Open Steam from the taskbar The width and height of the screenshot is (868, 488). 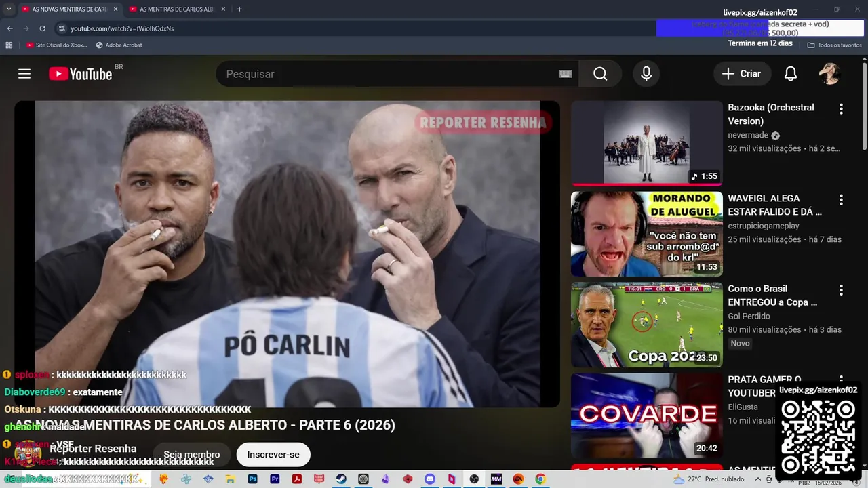[x=341, y=479]
